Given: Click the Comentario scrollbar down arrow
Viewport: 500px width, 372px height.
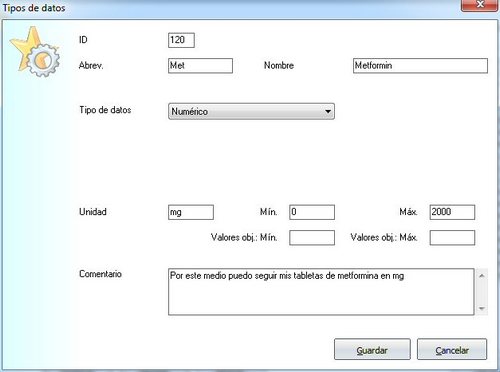Looking at the screenshot, I should click(x=482, y=308).
